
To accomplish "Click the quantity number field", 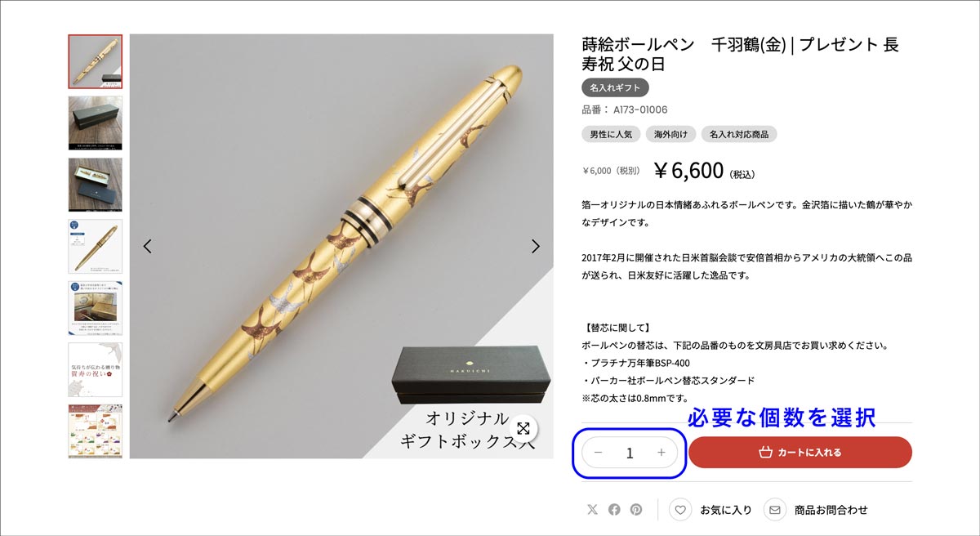I will 630,453.
